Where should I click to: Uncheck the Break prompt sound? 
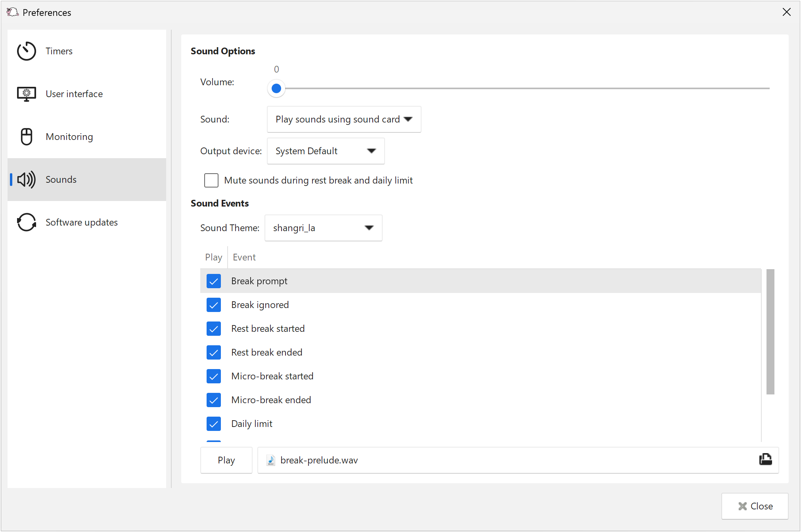[214, 281]
